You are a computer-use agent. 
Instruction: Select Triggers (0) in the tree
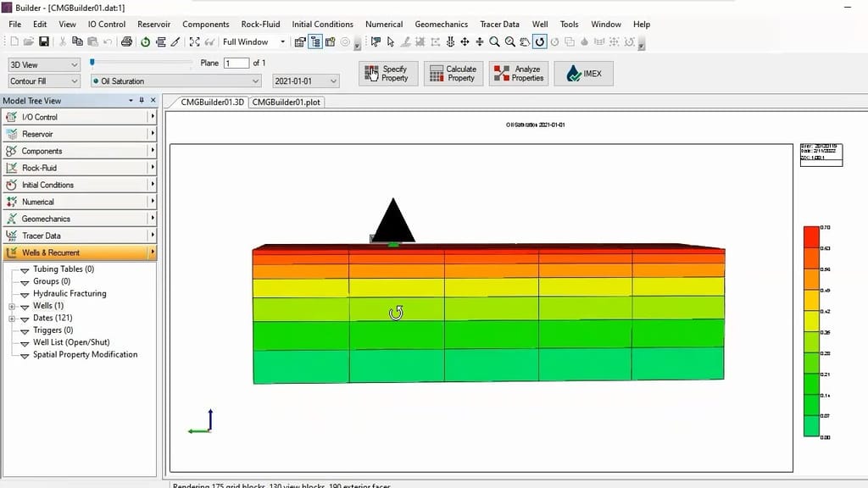pyautogui.click(x=53, y=330)
